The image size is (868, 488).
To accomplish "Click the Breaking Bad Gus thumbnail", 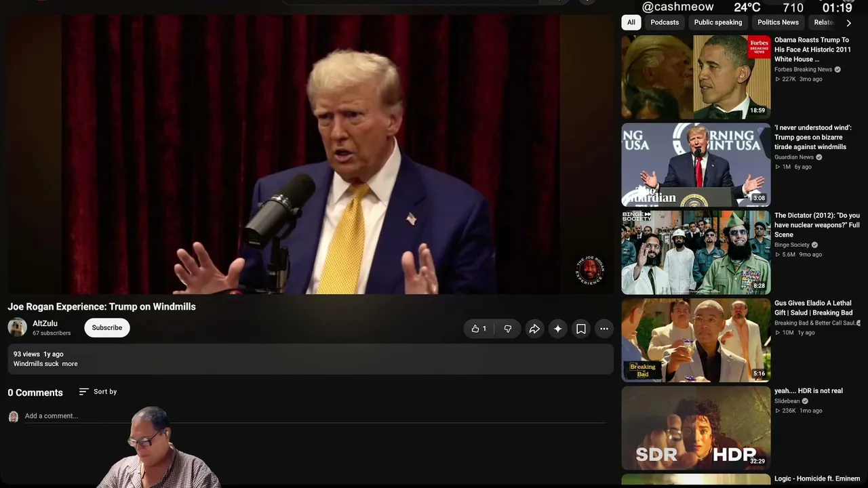I will click(696, 340).
